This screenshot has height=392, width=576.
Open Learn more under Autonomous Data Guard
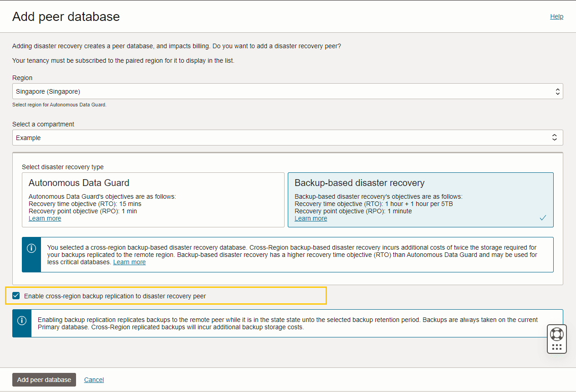pos(45,218)
